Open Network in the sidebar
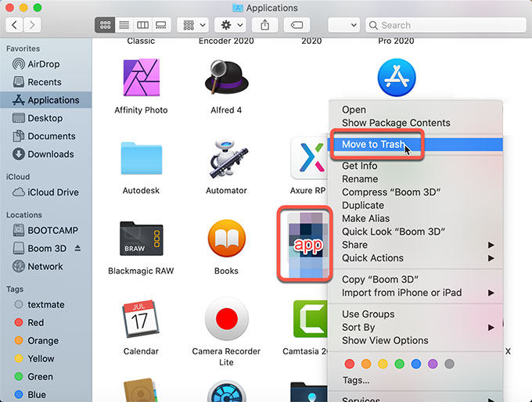This screenshot has height=402, width=532. click(45, 266)
